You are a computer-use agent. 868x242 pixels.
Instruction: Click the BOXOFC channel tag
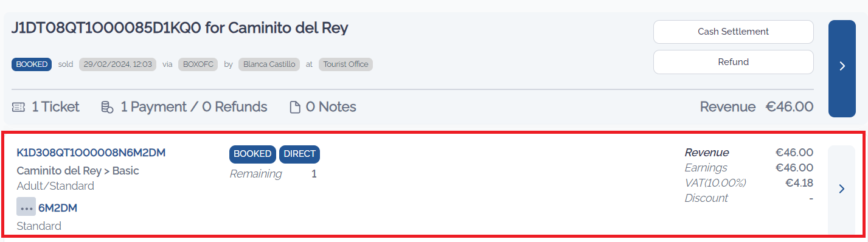(x=198, y=64)
